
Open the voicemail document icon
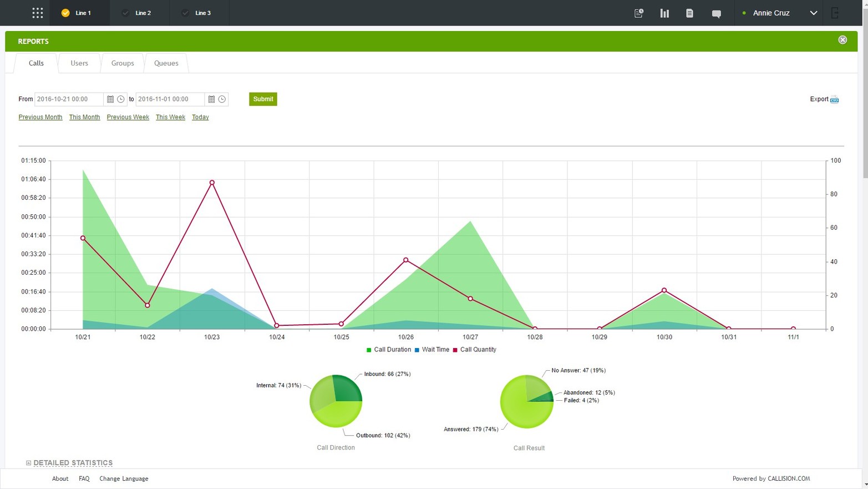[x=689, y=13]
